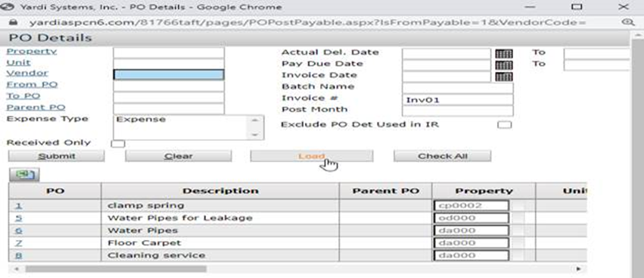This screenshot has height=278, width=644.
Task: Click into the highlighted Vendor field
Action: 169,75
